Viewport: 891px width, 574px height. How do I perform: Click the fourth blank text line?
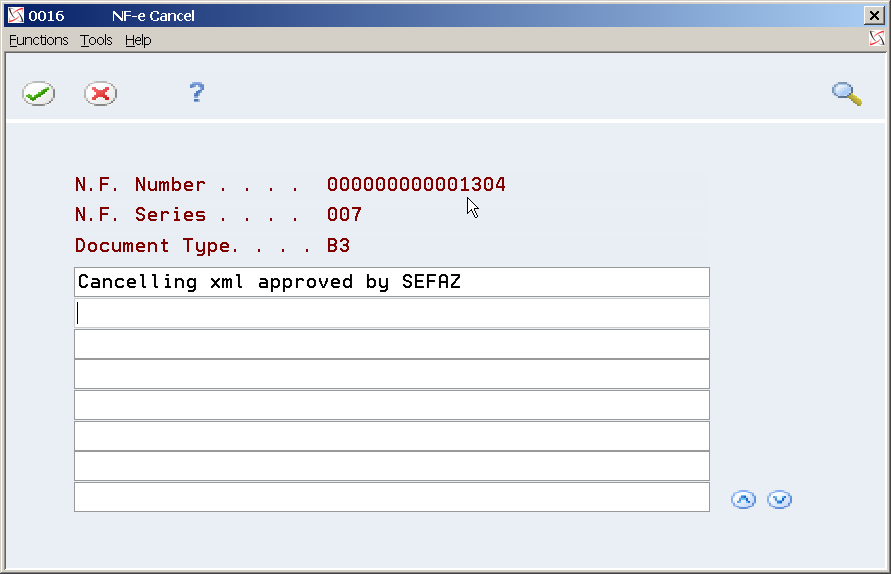[392, 374]
